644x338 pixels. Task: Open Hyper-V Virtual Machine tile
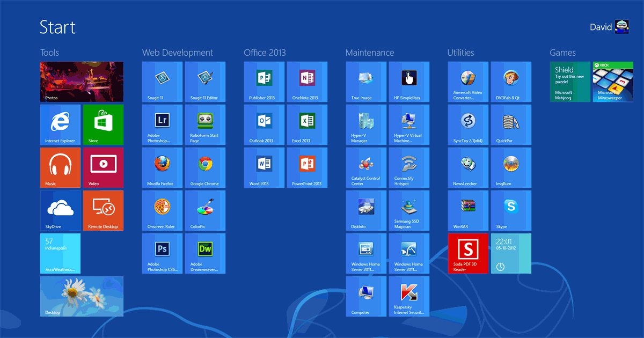(x=409, y=124)
